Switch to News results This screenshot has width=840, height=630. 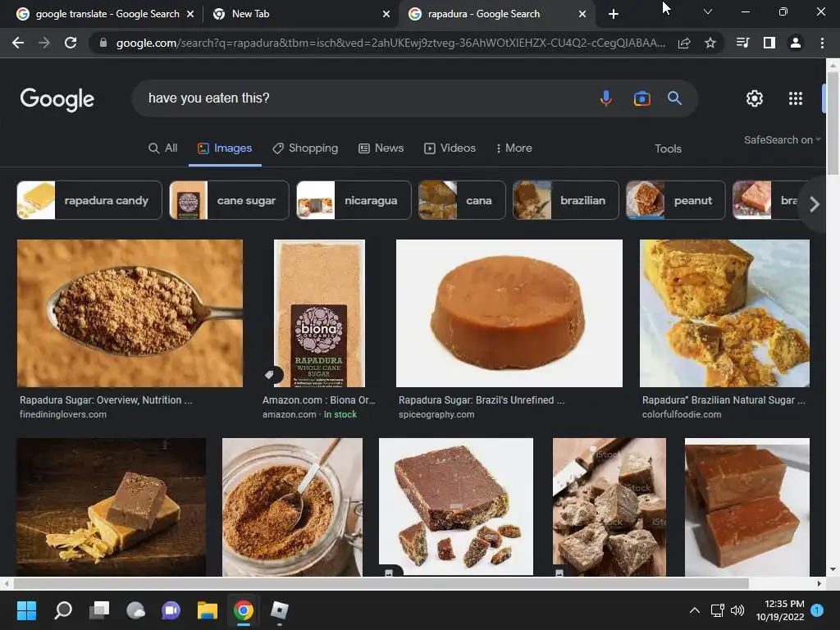381,148
